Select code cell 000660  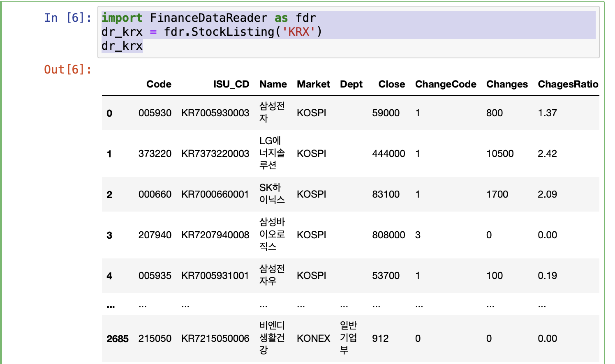tap(155, 194)
